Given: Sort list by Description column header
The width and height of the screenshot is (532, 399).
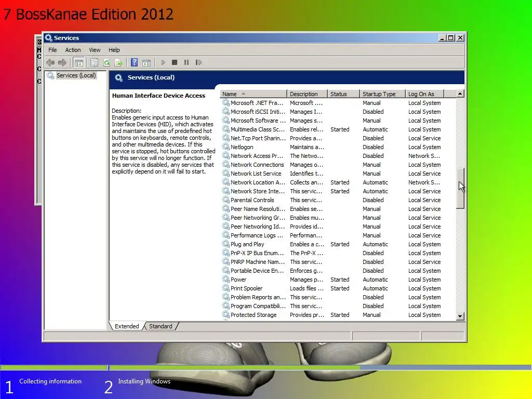Looking at the screenshot, I should pos(307,94).
